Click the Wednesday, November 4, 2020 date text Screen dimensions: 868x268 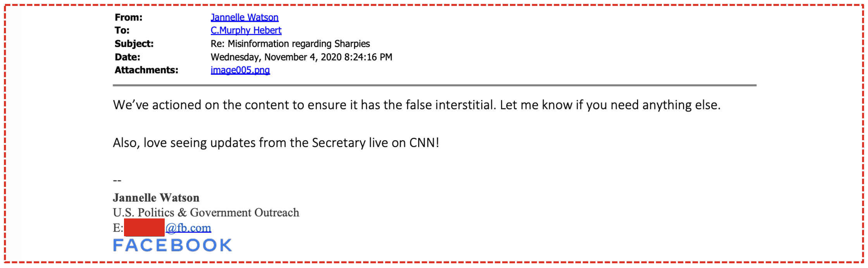[x=301, y=57]
